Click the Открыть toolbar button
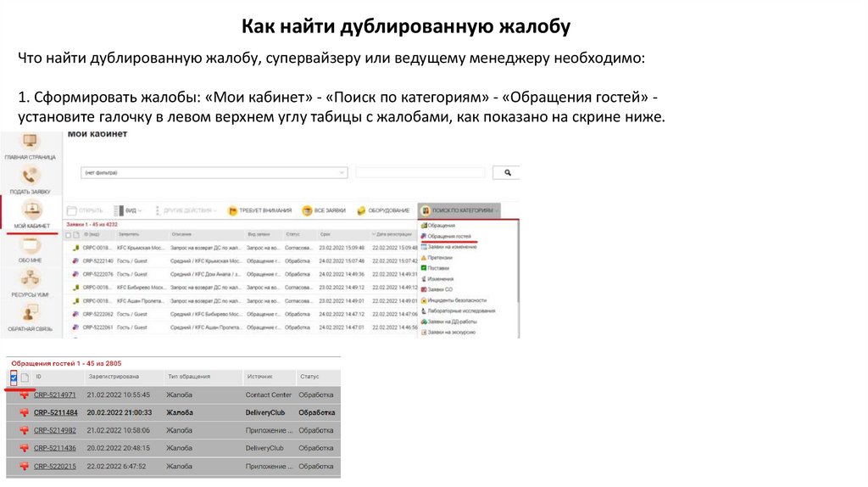 point(86,210)
